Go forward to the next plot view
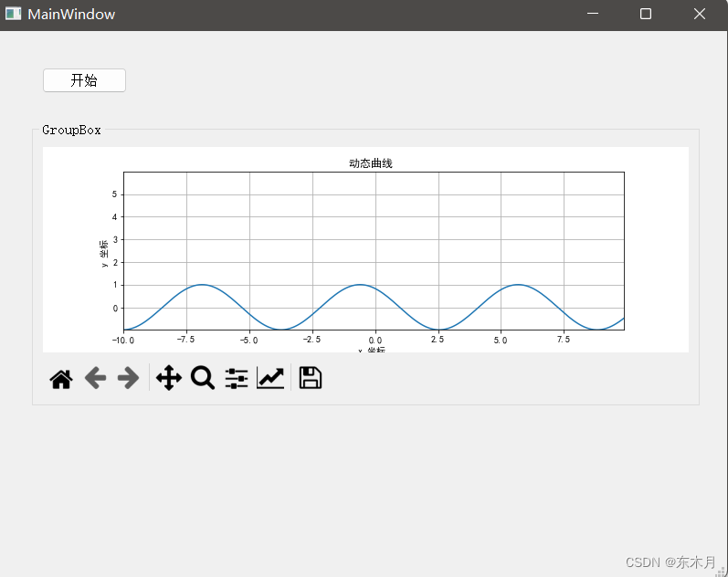This screenshot has height=577, width=728. click(128, 378)
